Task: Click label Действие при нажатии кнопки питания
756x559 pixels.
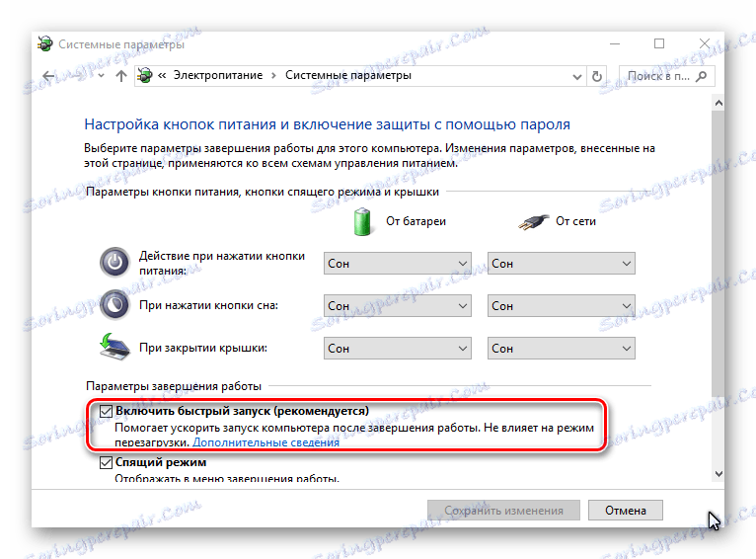Action: pyautogui.click(x=222, y=263)
